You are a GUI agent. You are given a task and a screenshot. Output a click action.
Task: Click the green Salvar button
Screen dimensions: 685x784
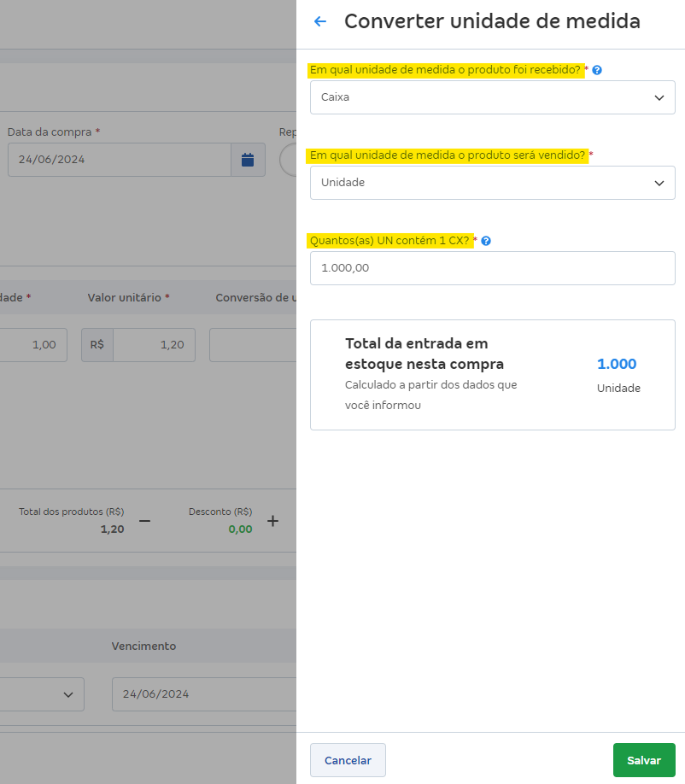pyautogui.click(x=644, y=760)
